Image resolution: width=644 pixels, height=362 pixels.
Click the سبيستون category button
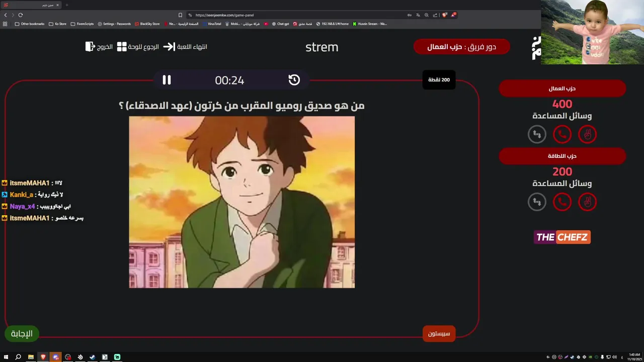[439, 333]
